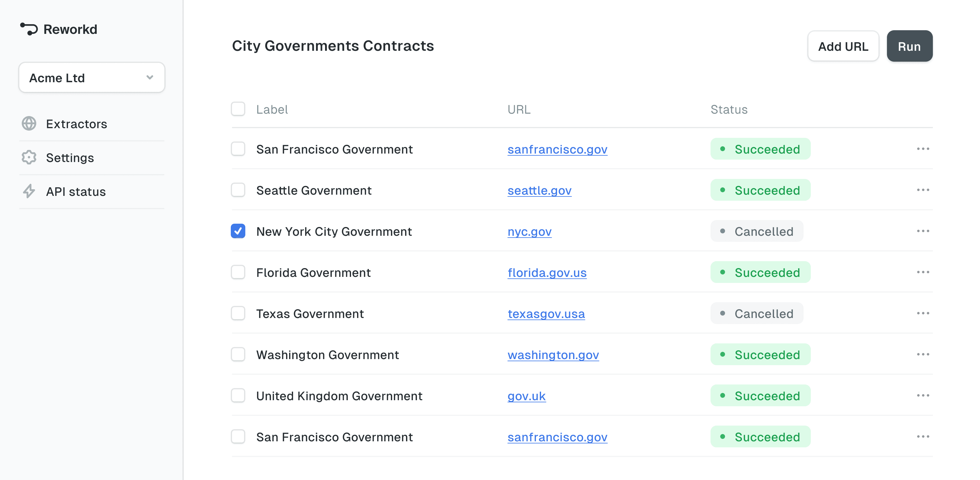
Task: Open more options for Seattle Government row
Action: point(923,190)
